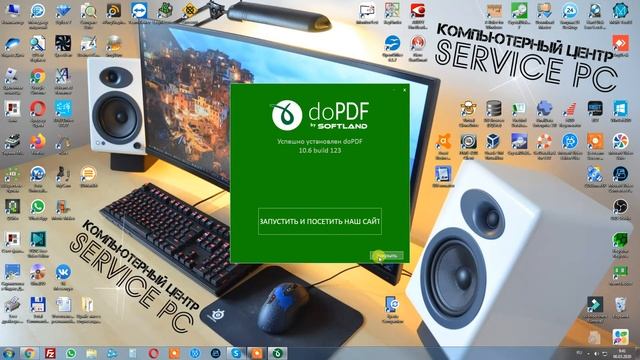Open File Explorer from the taskbar

point(91,353)
